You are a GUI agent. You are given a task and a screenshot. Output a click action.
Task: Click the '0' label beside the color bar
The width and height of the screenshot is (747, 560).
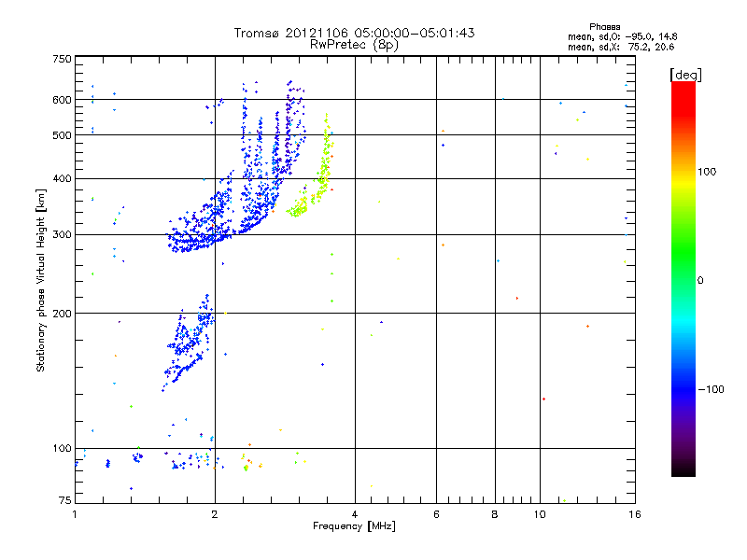click(x=700, y=281)
